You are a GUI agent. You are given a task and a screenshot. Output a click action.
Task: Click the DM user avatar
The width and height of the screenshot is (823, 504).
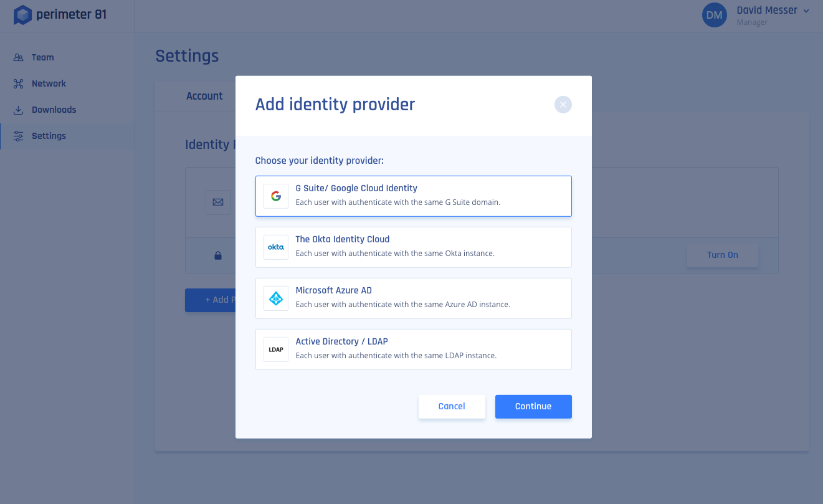click(x=715, y=15)
